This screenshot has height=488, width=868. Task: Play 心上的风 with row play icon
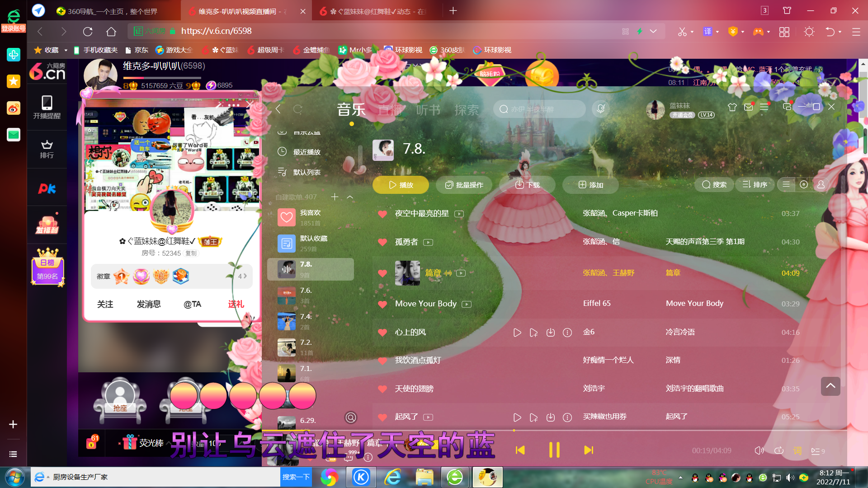517,333
